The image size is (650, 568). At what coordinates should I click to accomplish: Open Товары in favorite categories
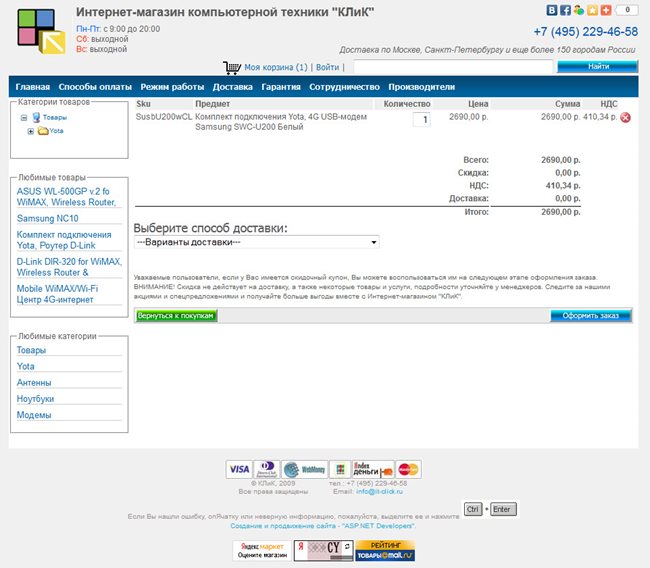[x=31, y=350]
